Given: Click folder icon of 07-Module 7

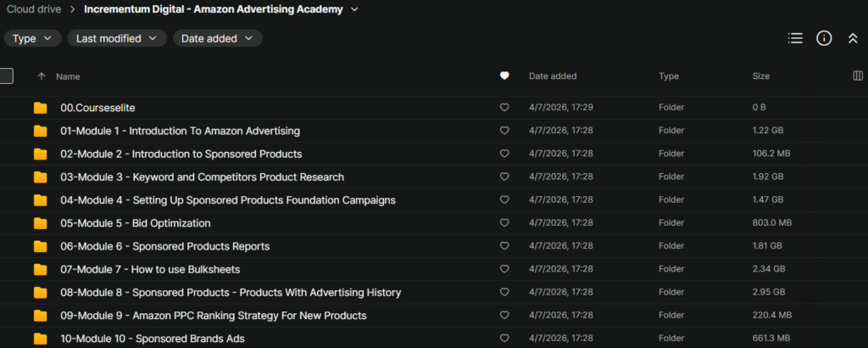Looking at the screenshot, I should point(41,269).
